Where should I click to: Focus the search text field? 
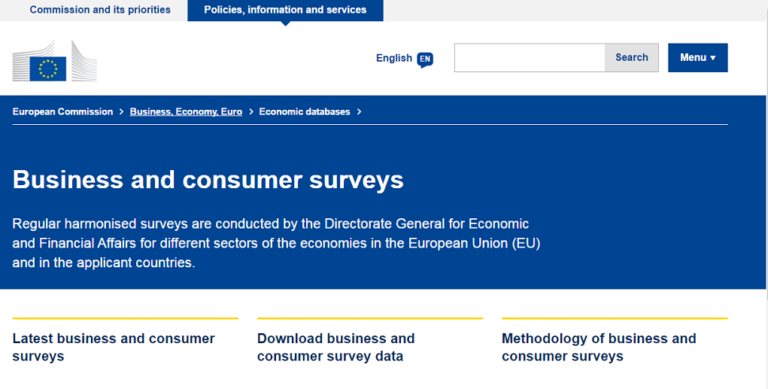tap(529, 58)
